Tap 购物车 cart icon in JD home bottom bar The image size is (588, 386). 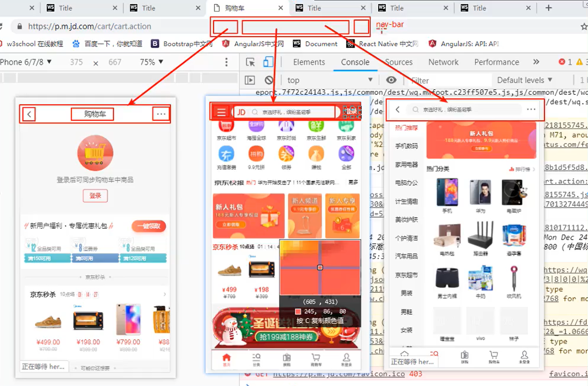point(316,360)
